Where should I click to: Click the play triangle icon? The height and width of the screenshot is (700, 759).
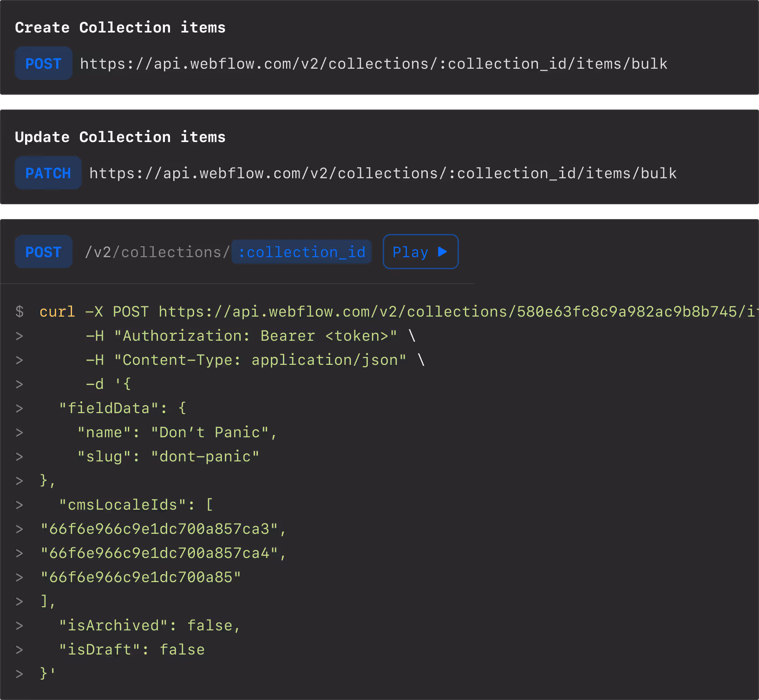coord(443,252)
